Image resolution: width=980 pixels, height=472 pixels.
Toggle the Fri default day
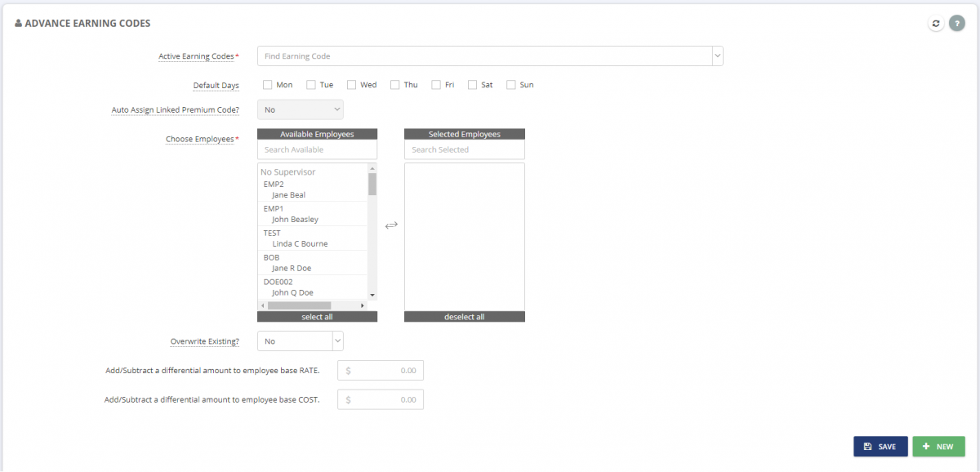(437, 84)
